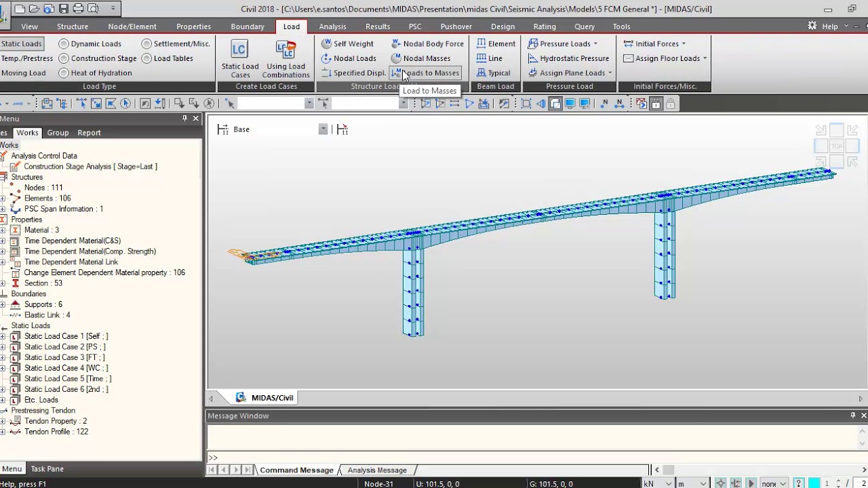Viewport: 868px width, 488px height.
Task: Open Hydrostatic Pressure command
Action: [x=568, y=58]
